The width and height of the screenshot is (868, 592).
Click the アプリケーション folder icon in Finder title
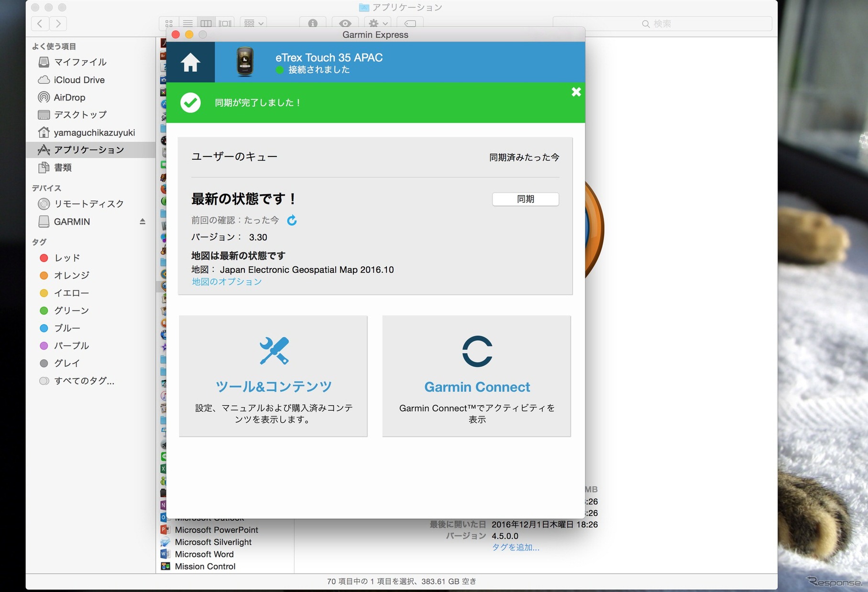(x=364, y=8)
